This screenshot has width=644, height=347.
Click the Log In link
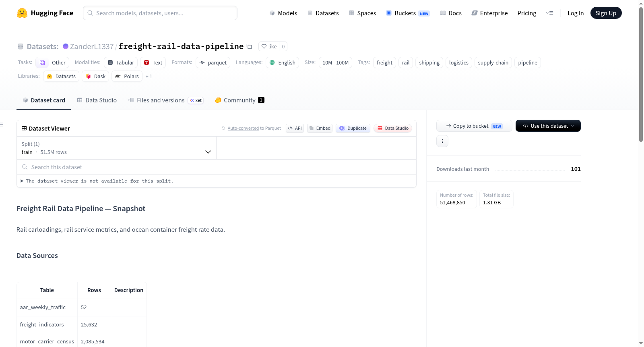click(x=576, y=13)
